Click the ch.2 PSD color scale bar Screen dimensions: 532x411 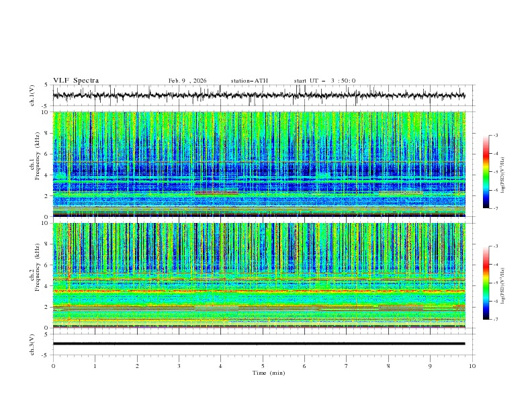(486, 283)
